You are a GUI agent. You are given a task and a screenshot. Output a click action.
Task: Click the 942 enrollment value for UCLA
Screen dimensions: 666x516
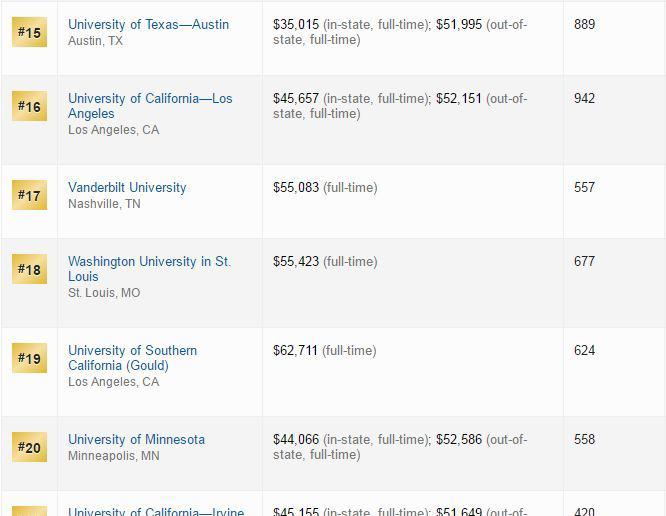point(584,98)
